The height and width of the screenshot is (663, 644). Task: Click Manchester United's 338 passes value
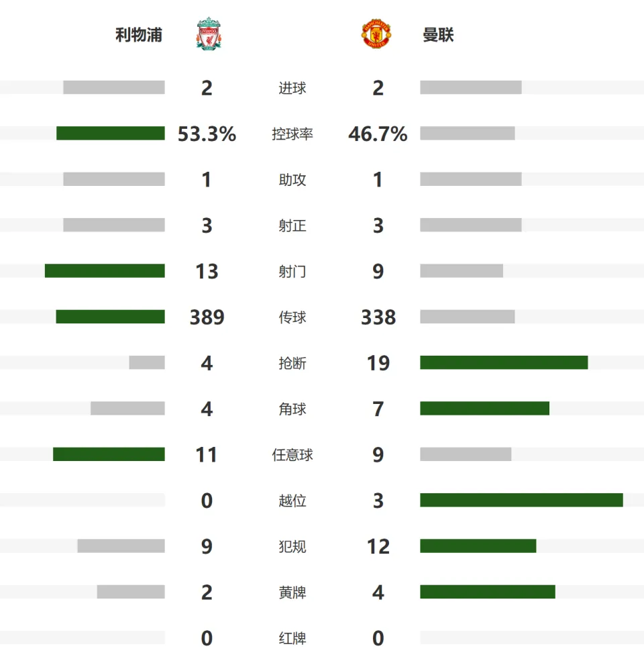tap(378, 317)
